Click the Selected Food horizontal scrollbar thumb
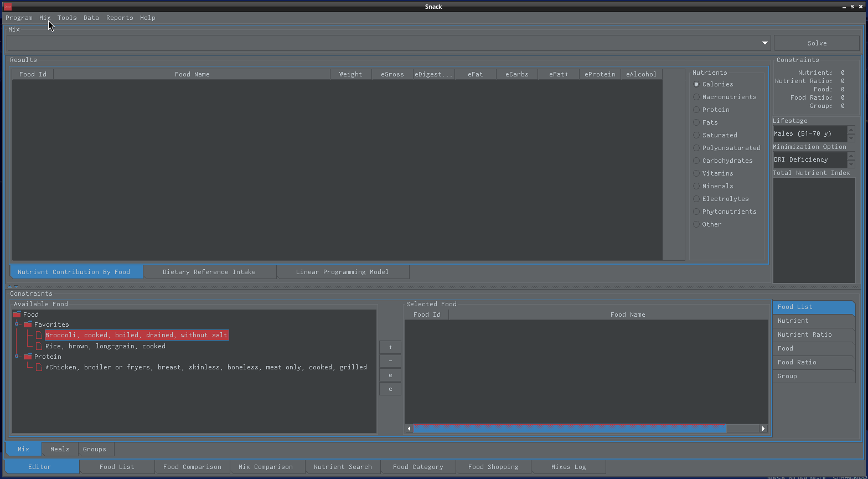The image size is (868, 479). [x=569, y=428]
